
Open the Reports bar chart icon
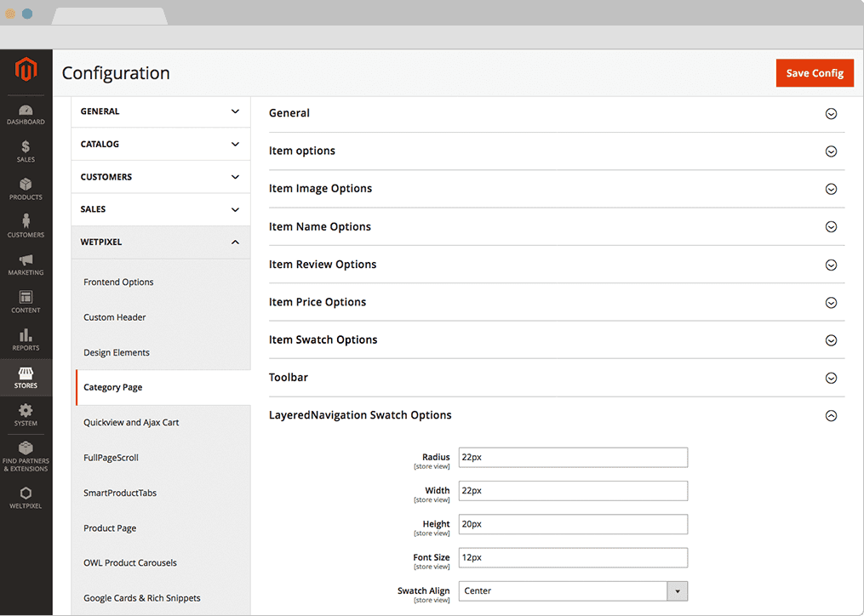[x=26, y=339]
